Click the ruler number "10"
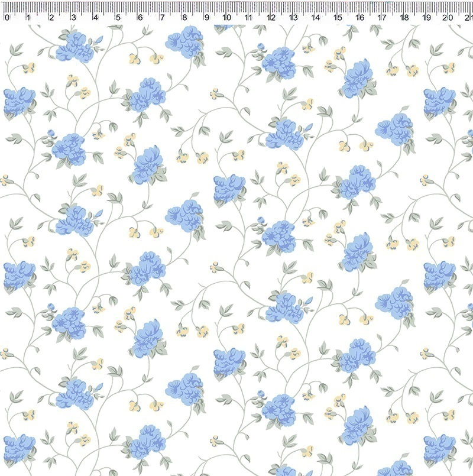The height and width of the screenshot is (476, 473). (x=227, y=17)
